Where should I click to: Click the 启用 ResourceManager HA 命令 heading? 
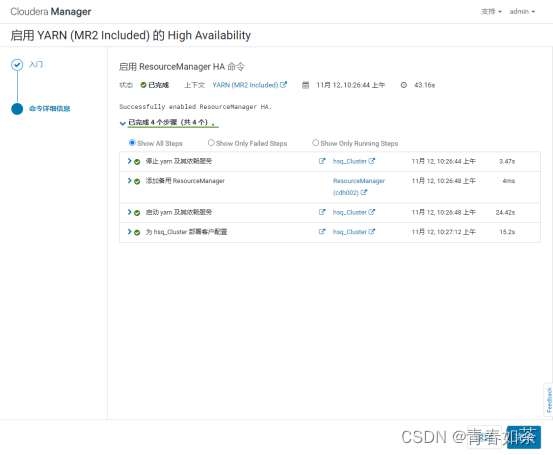(x=182, y=66)
